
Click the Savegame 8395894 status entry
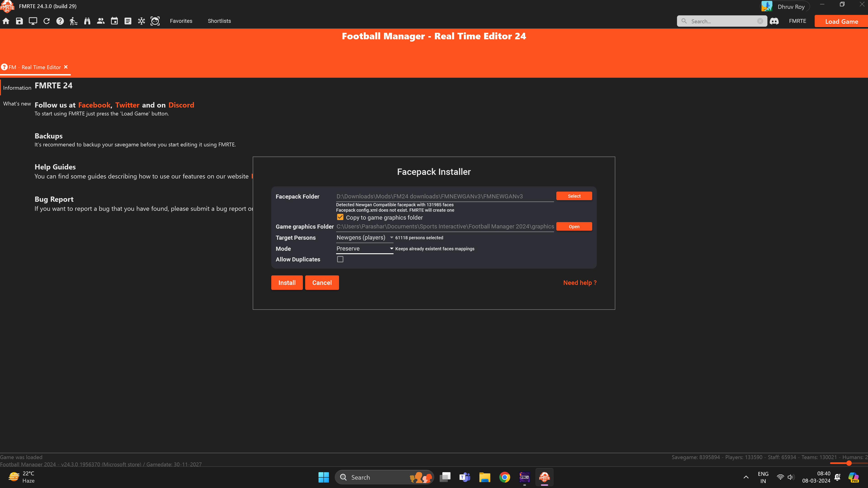(696, 457)
